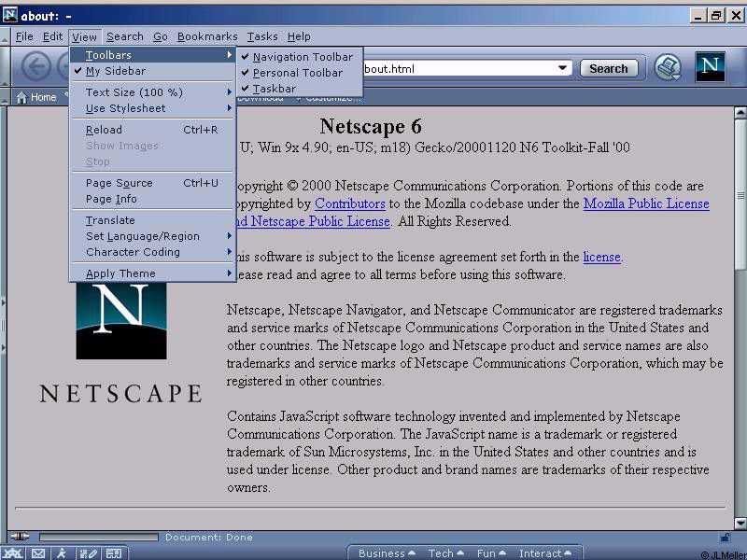The height and width of the screenshot is (560, 747).
Task: Click the 'Netscape 6' page heading
Action: (371, 126)
